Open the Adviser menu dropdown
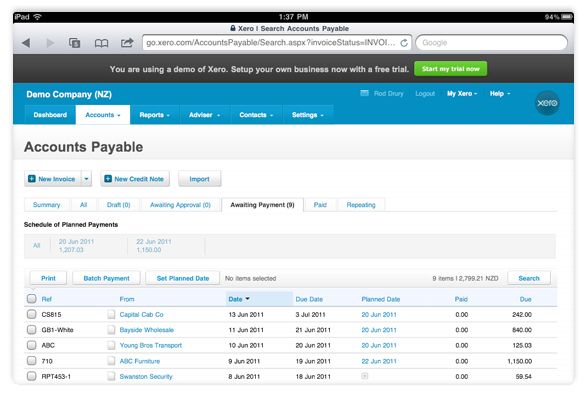This screenshot has width=586, height=395. (x=204, y=115)
